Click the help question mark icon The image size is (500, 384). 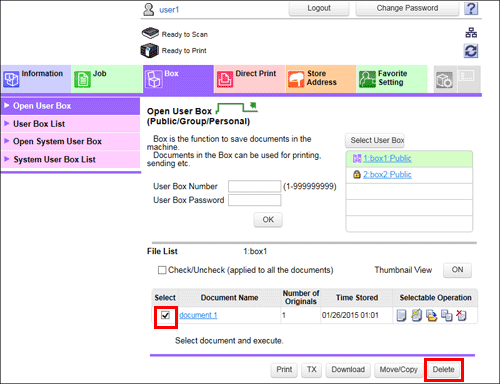point(471,8)
